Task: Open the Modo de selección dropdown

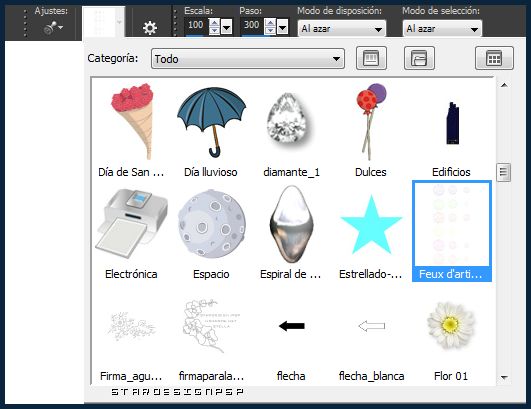Action: (442, 29)
